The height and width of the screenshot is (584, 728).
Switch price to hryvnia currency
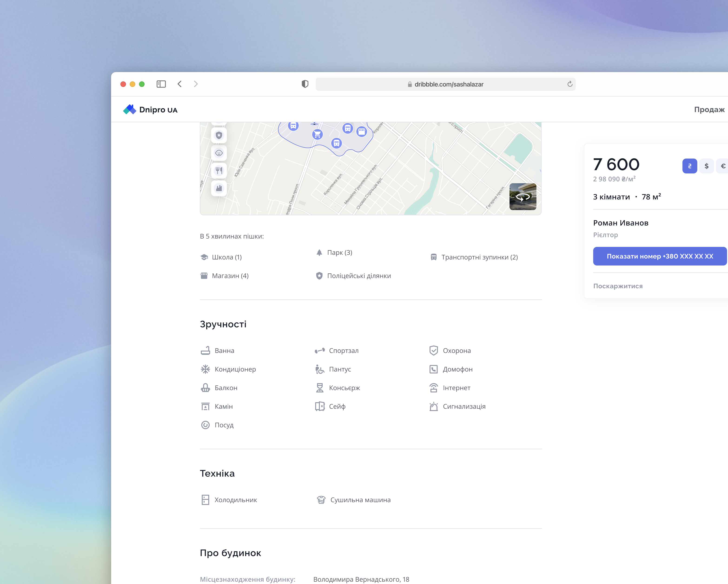pos(689,166)
